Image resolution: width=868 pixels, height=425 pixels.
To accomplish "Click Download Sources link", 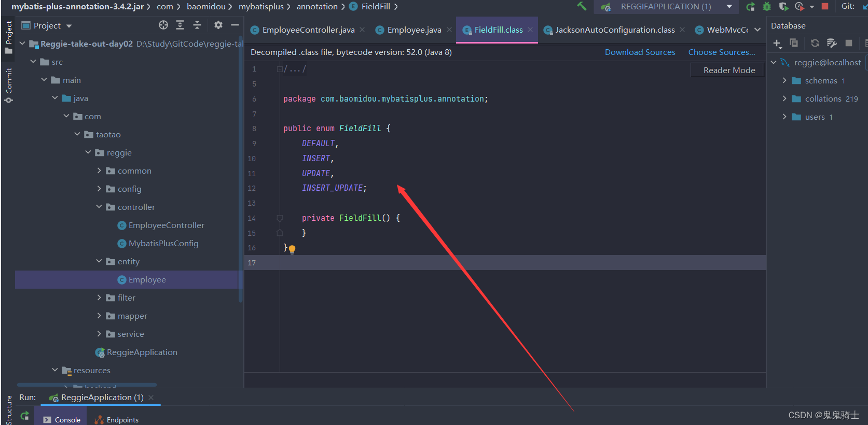I will 640,52.
